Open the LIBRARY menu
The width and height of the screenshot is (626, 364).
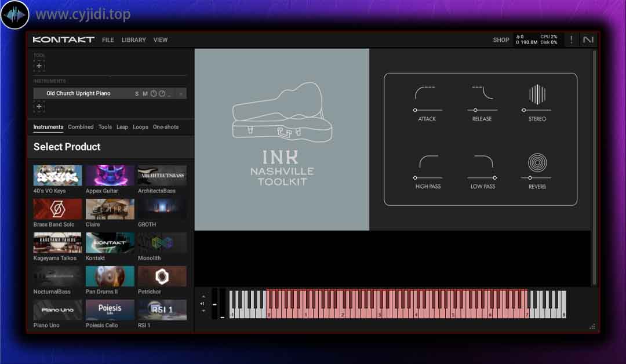pyautogui.click(x=134, y=40)
